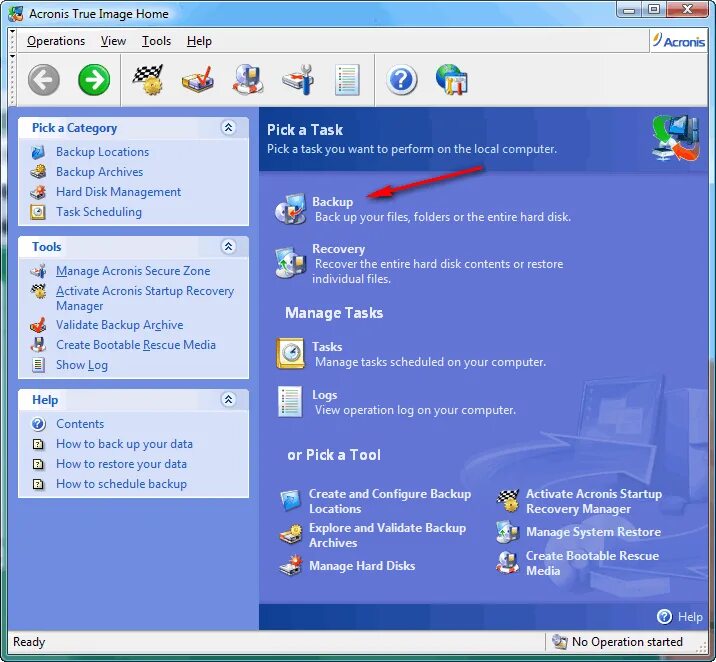Click the Hard Disk Management icon in sidebar

(38, 192)
